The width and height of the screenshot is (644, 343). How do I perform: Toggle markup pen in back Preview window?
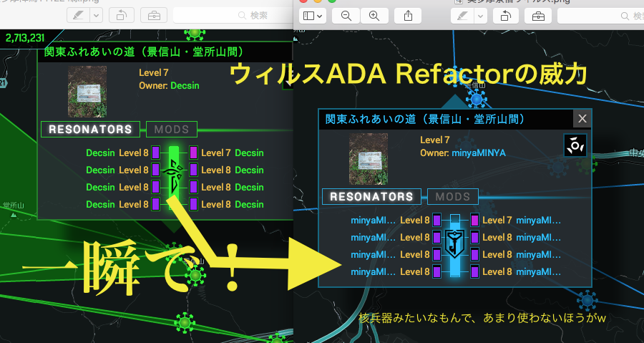[79, 15]
